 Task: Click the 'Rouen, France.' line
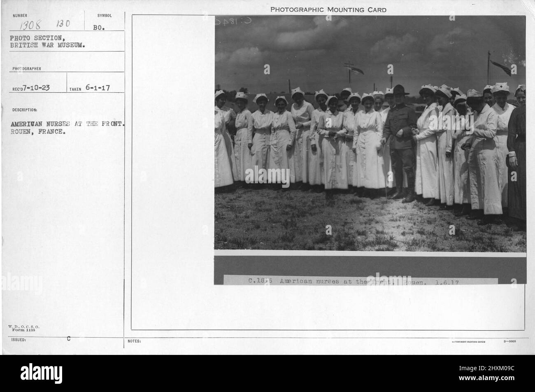pos(37,133)
